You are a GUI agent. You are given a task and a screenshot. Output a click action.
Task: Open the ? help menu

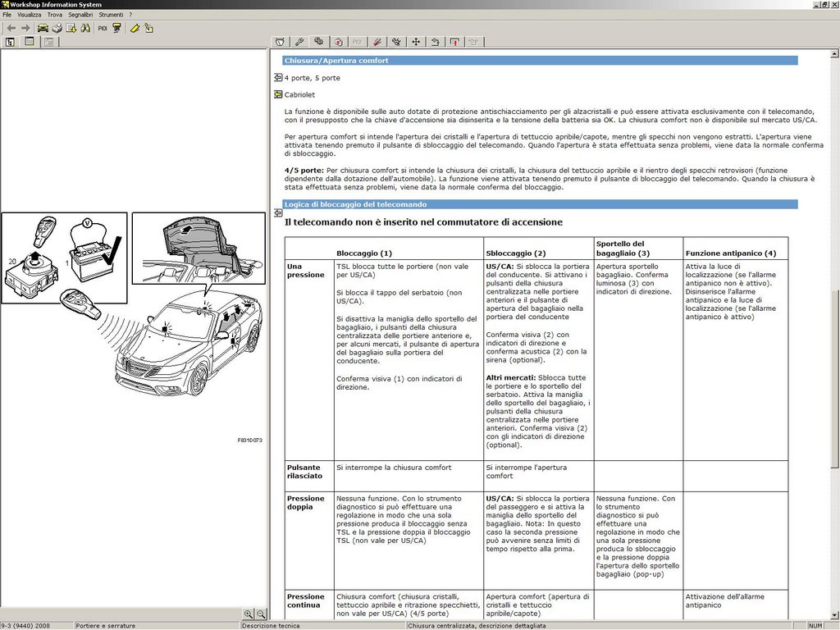click(x=130, y=15)
